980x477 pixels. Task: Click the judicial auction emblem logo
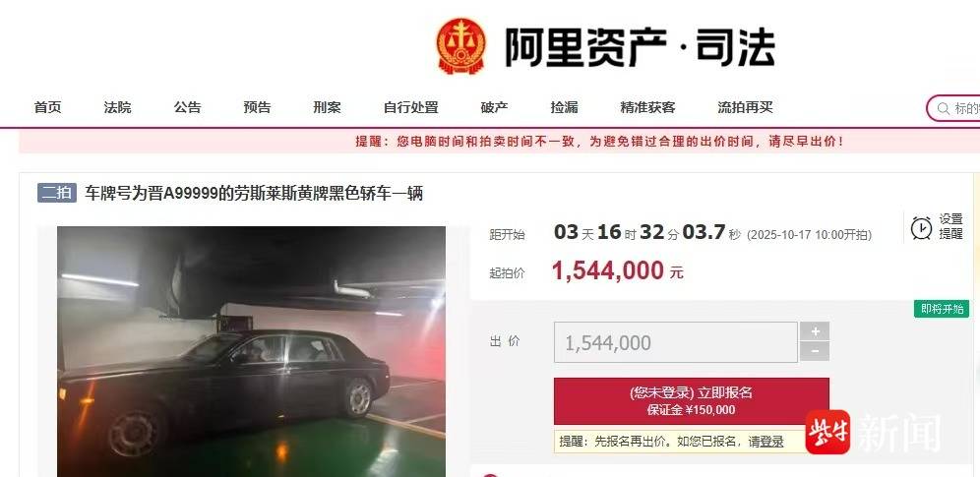click(x=460, y=46)
